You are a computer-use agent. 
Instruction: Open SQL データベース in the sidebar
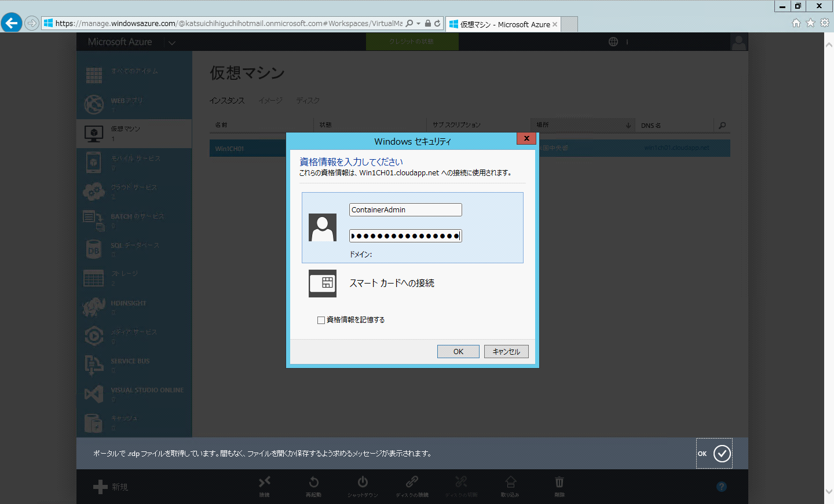click(x=134, y=249)
